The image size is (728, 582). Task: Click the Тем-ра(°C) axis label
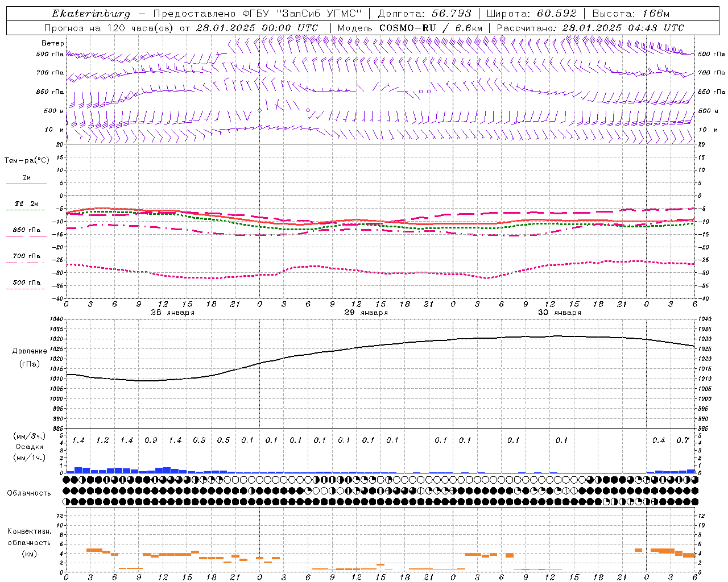pos(27,161)
